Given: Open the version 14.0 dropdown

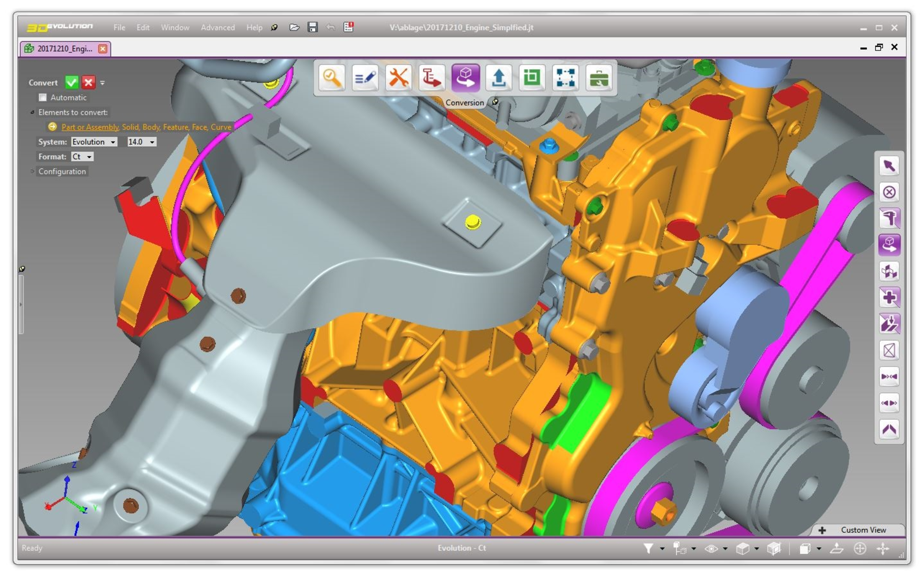Looking at the screenshot, I should click(x=141, y=142).
